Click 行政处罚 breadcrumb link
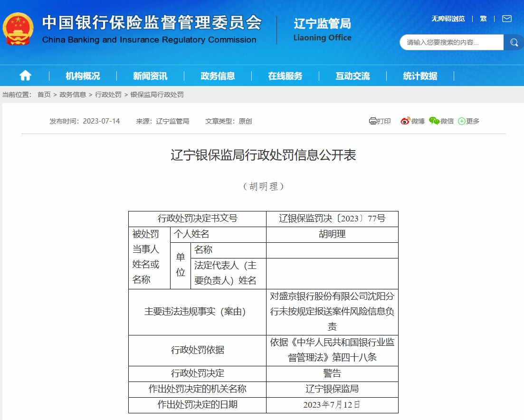The height and width of the screenshot is (420, 524). click(x=108, y=95)
